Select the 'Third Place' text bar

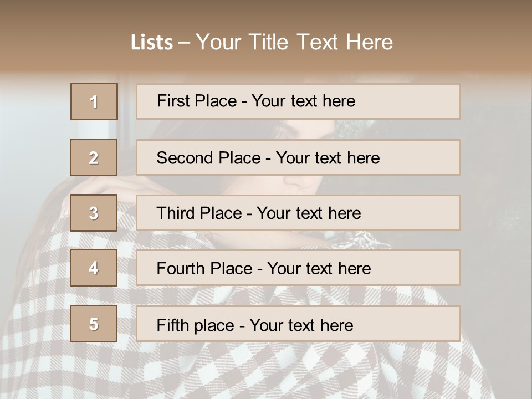pos(298,213)
